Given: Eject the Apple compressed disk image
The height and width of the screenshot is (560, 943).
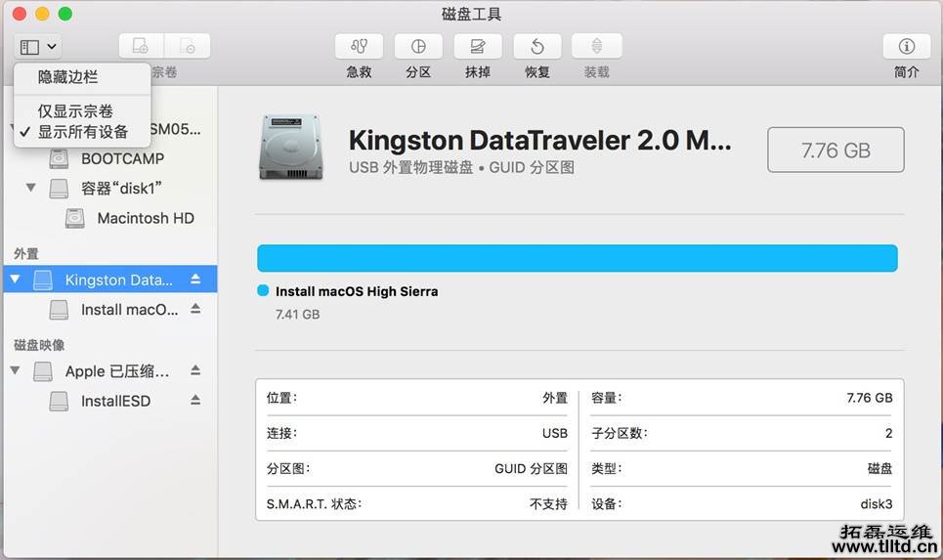Looking at the screenshot, I should point(195,371).
